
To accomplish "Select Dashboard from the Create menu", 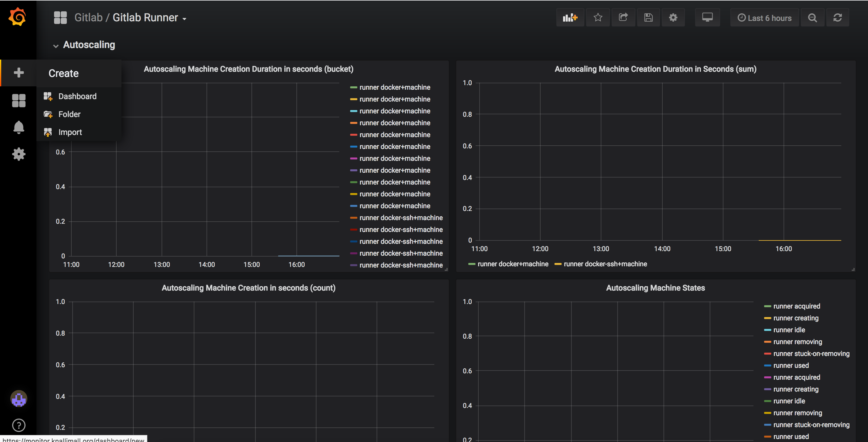I will click(x=77, y=96).
